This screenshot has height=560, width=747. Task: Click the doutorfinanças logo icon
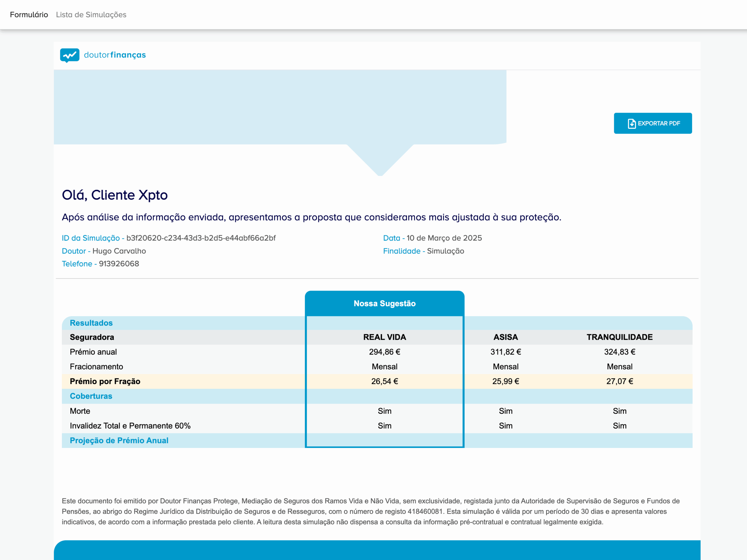click(x=69, y=55)
